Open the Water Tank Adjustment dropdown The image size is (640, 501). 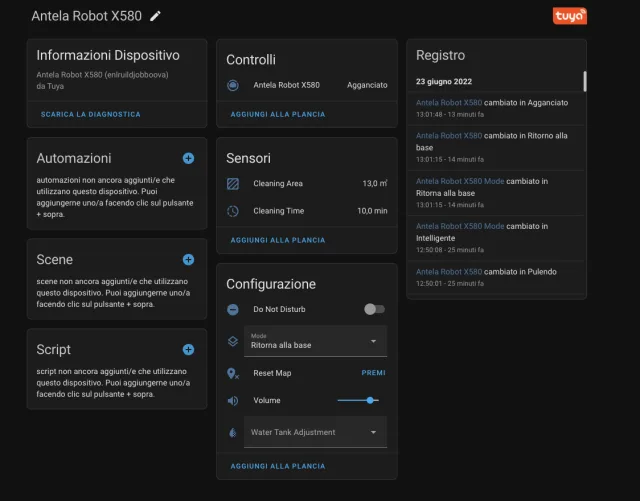(x=315, y=432)
